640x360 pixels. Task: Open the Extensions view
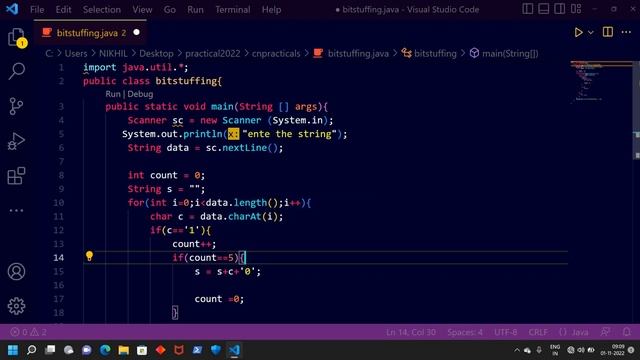coord(16,176)
